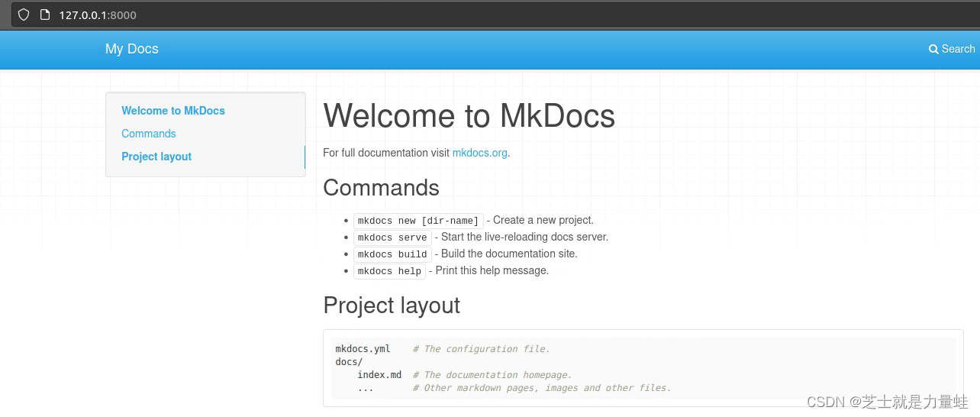Click the mkdocs serve code snippet

coord(392,238)
